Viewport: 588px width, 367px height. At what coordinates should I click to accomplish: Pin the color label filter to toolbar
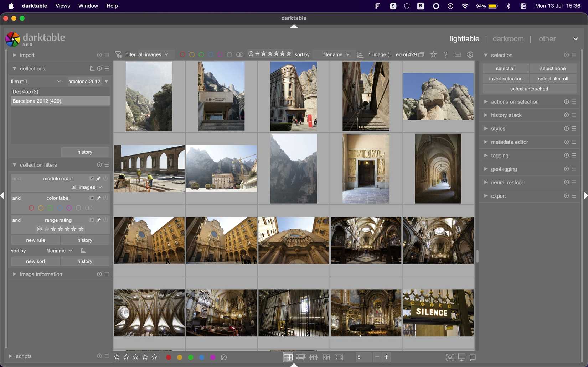click(x=98, y=198)
